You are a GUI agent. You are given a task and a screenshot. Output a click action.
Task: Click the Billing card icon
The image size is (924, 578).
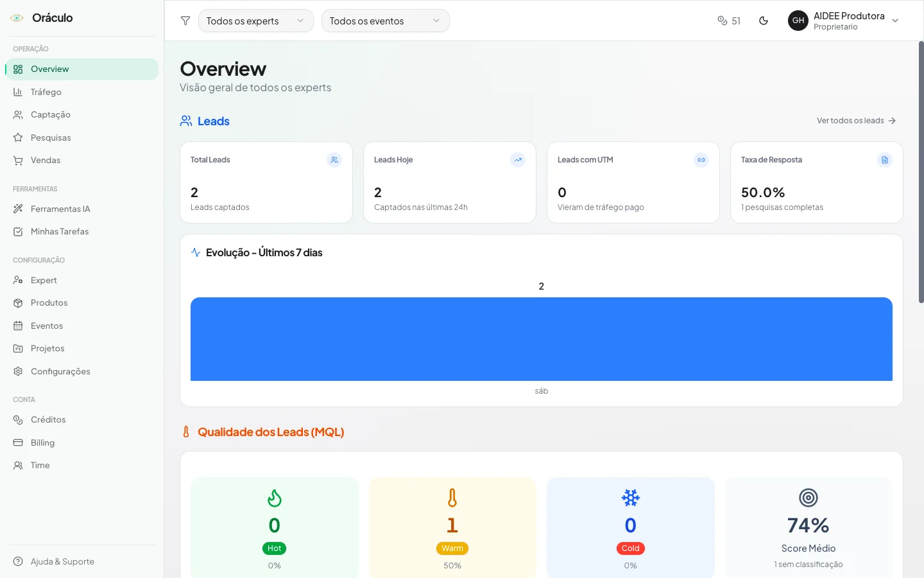(x=18, y=442)
